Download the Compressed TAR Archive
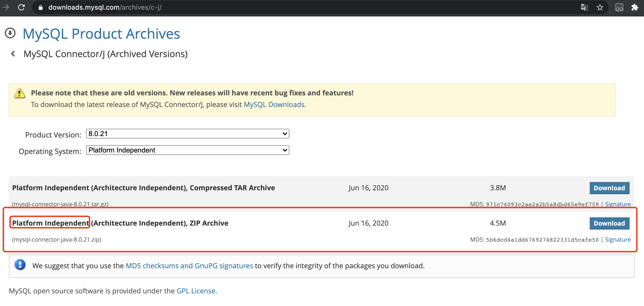Image resolution: width=644 pixels, height=306 pixels. [609, 188]
